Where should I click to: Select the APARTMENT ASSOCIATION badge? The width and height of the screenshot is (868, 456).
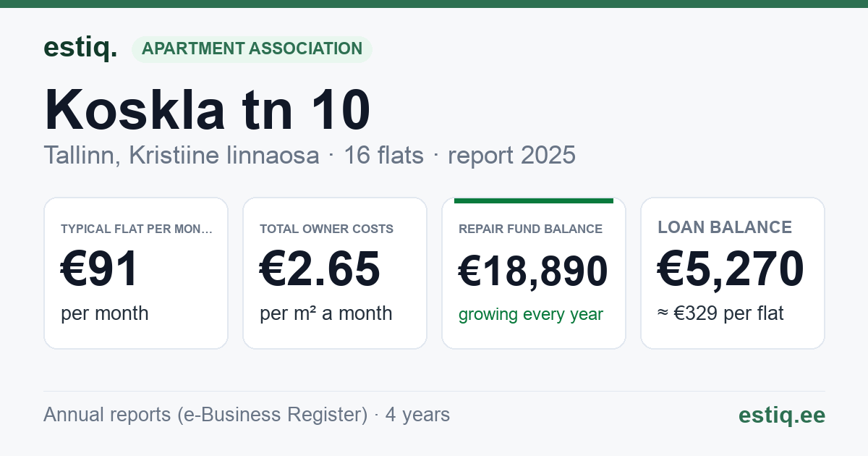(x=252, y=49)
